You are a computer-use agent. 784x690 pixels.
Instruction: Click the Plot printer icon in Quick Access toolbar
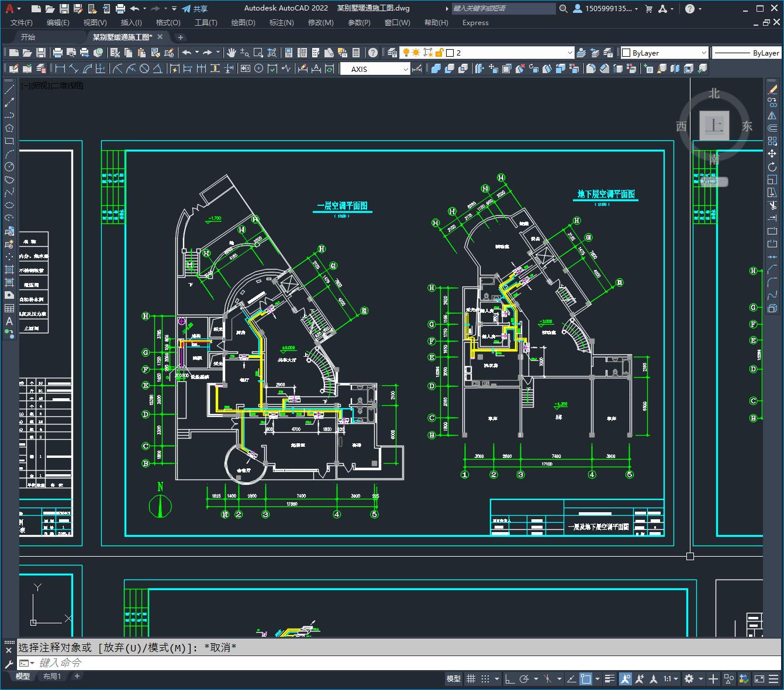120,9
